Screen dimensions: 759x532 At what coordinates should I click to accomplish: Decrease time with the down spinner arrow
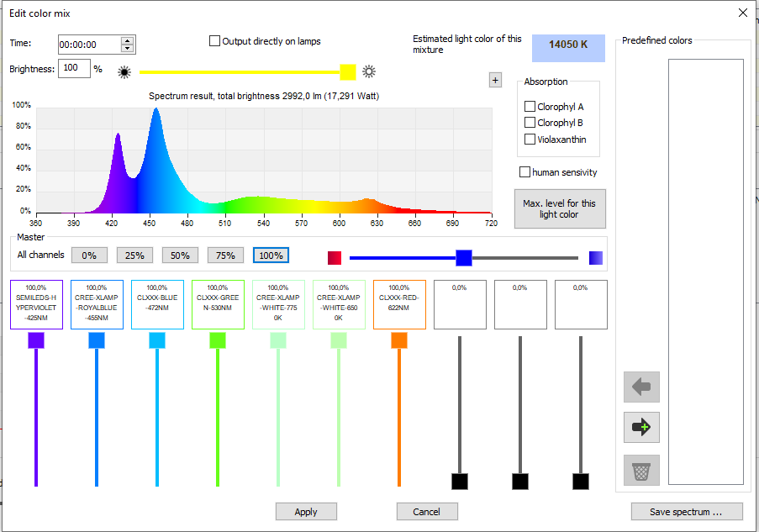click(x=127, y=48)
